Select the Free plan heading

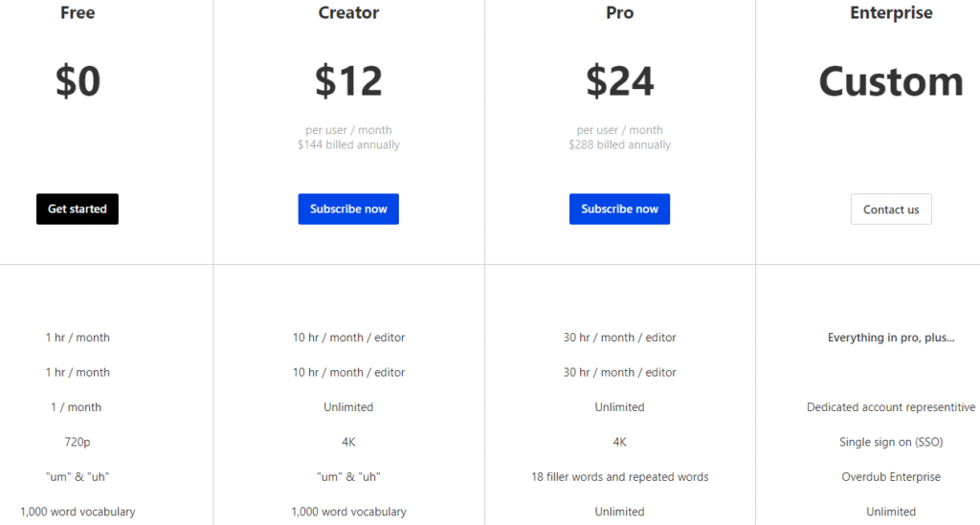(78, 13)
